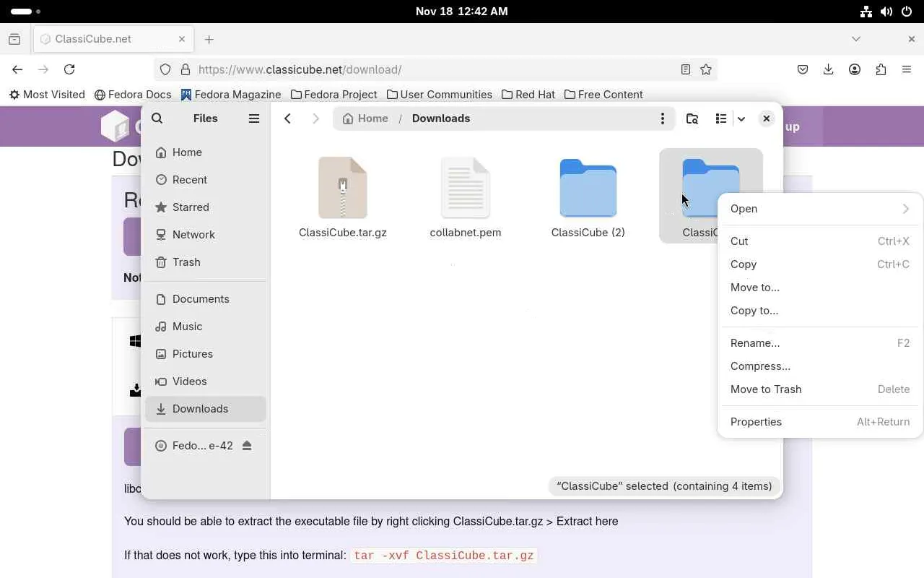Open a new Firefox tab
The image size is (924, 578).
coord(209,39)
